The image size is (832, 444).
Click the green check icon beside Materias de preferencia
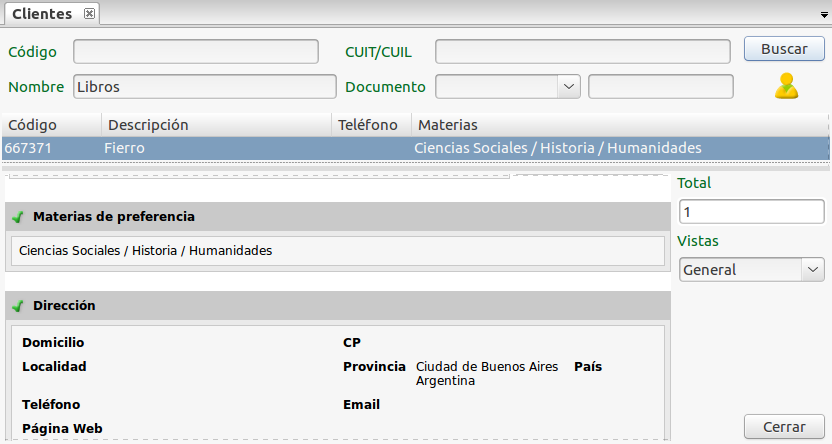(x=19, y=217)
